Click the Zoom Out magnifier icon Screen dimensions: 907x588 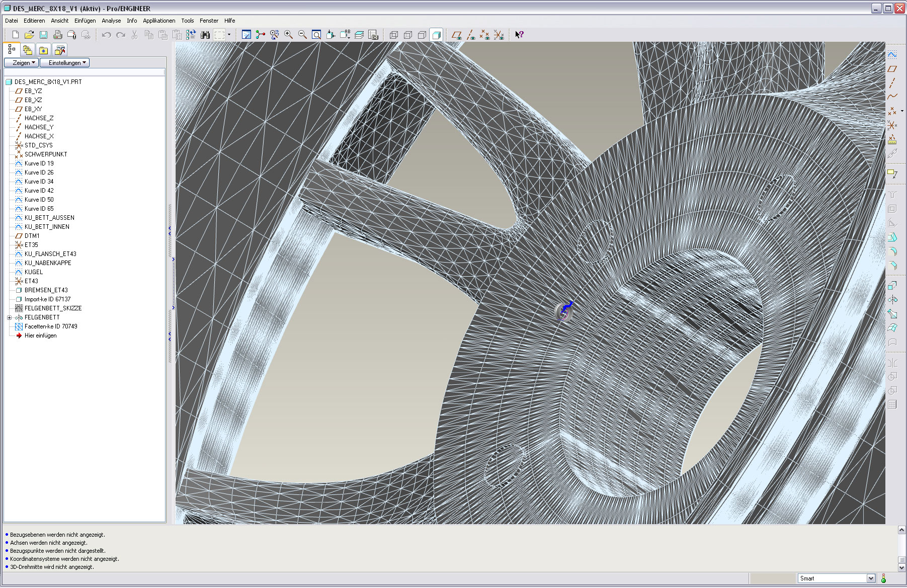(302, 35)
